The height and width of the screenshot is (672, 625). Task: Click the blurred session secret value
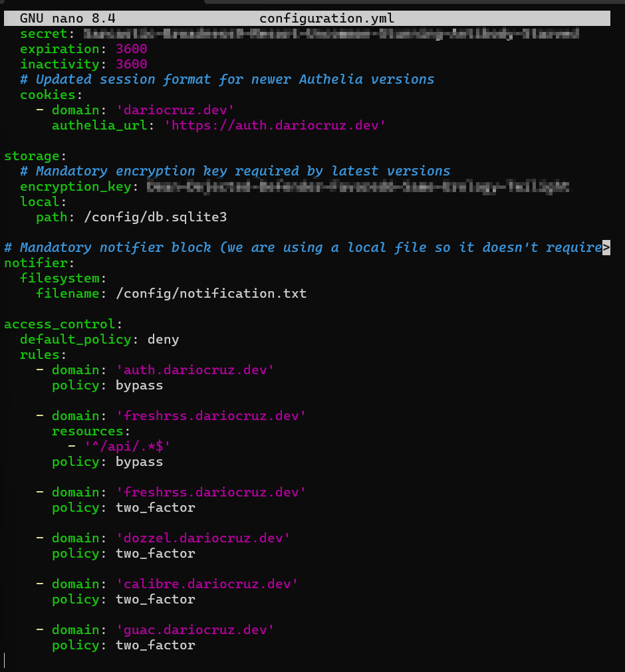pos(331,34)
